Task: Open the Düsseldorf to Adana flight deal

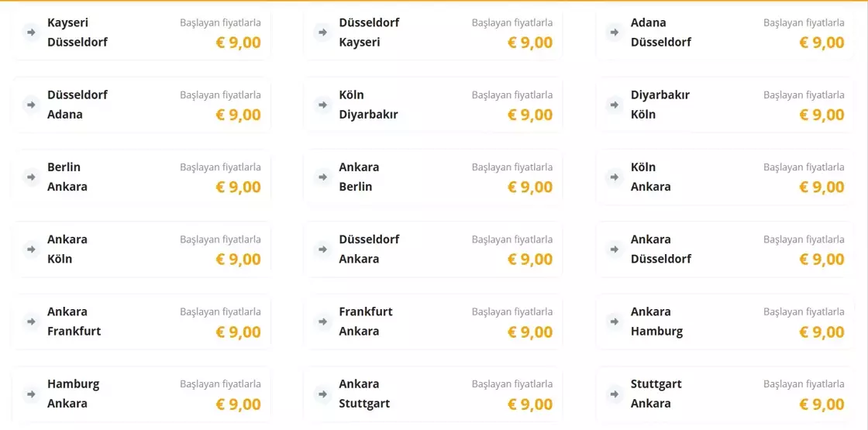Action: click(x=141, y=105)
